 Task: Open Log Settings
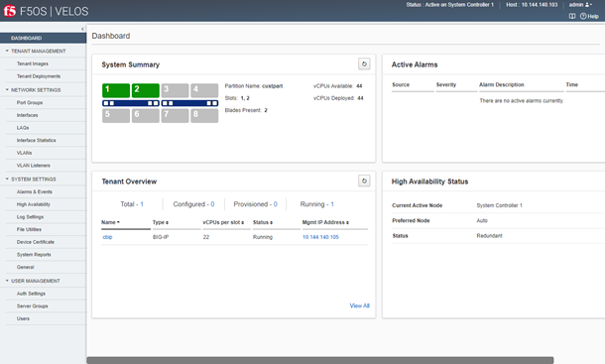(x=30, y=217)
